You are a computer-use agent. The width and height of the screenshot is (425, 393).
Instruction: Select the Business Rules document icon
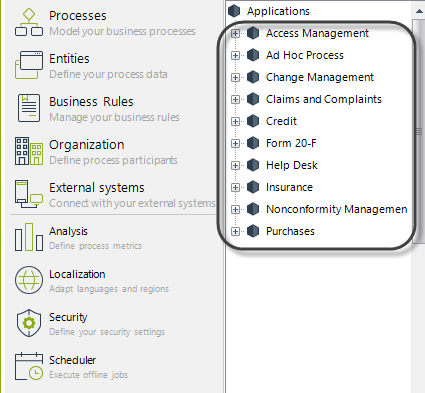[x=29, y=108]
